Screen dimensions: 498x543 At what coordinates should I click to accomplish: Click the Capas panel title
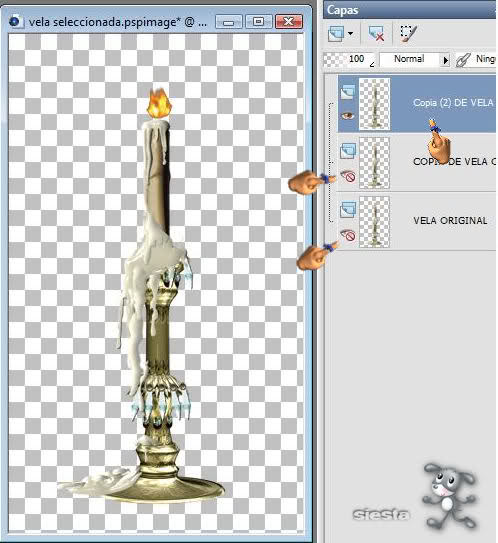[342, 10]
